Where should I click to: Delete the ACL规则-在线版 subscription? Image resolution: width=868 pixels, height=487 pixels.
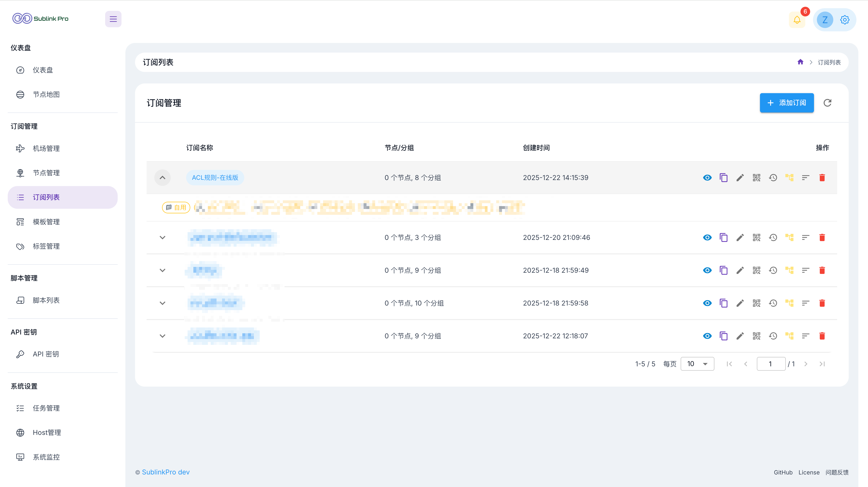[822, 178]
